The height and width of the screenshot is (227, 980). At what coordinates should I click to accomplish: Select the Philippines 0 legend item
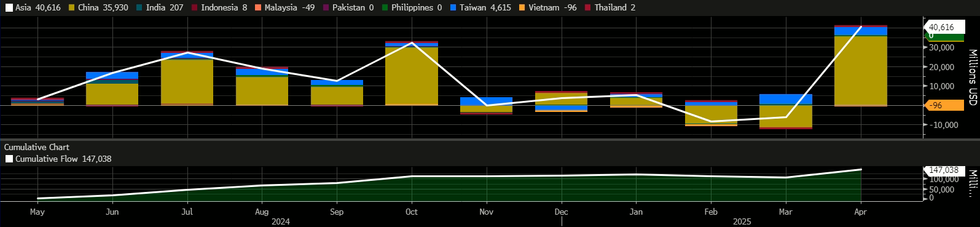tap(412, 8)
